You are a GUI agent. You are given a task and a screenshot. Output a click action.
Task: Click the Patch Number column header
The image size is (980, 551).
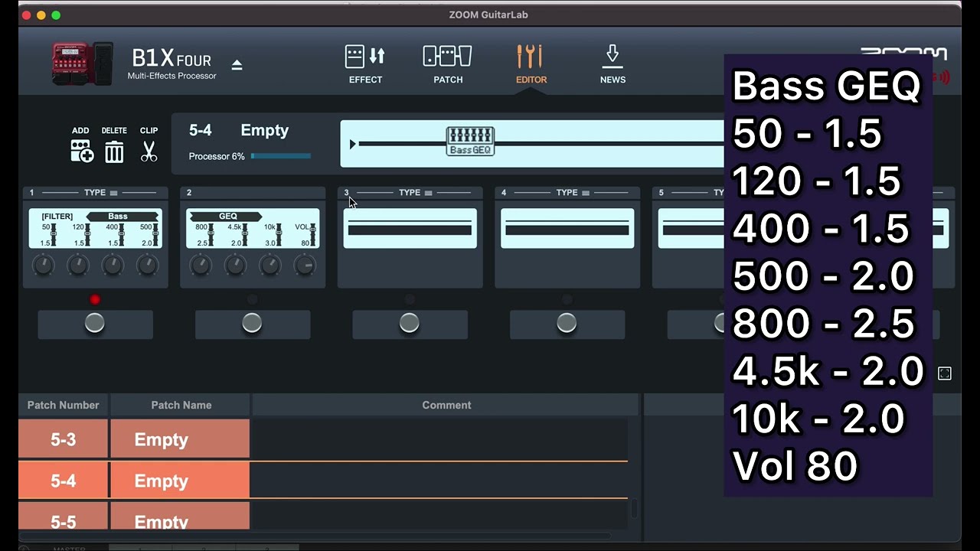(x=64, y=405)
